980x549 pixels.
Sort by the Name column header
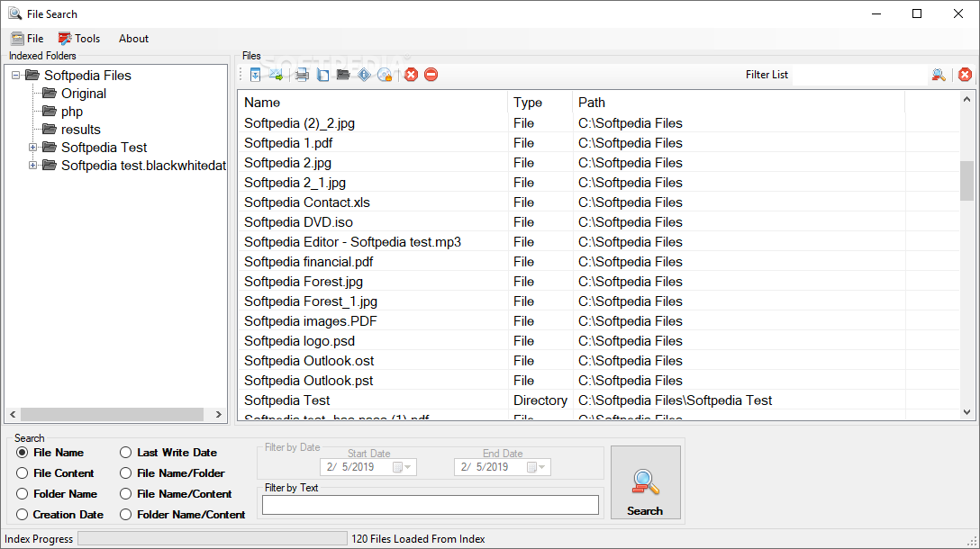click(373, 103)
